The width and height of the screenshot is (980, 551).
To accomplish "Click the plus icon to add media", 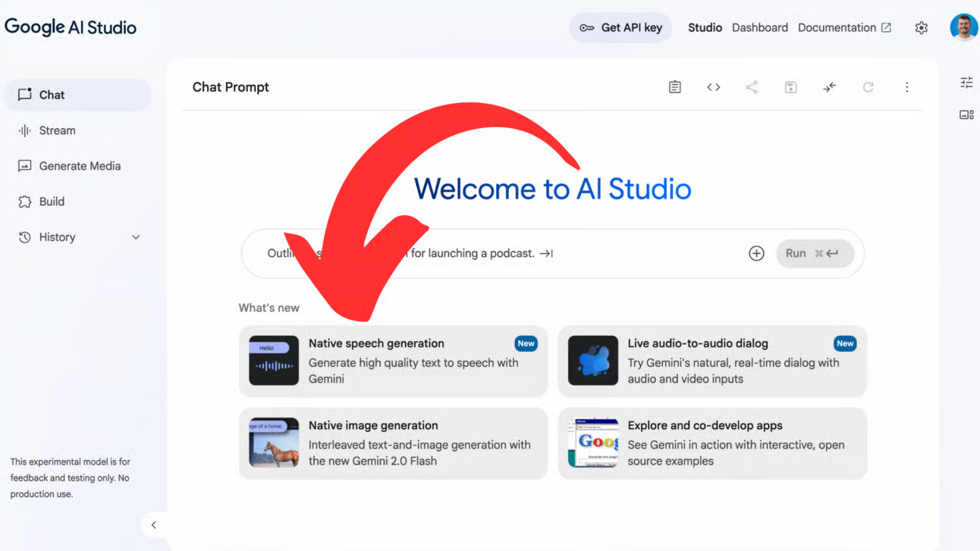I will coord(756,254).
